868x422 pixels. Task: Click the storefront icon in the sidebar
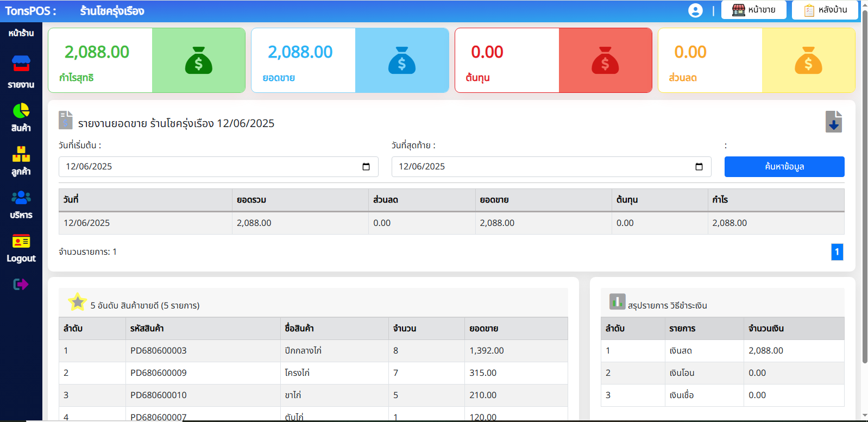click(x=21, y=64)
